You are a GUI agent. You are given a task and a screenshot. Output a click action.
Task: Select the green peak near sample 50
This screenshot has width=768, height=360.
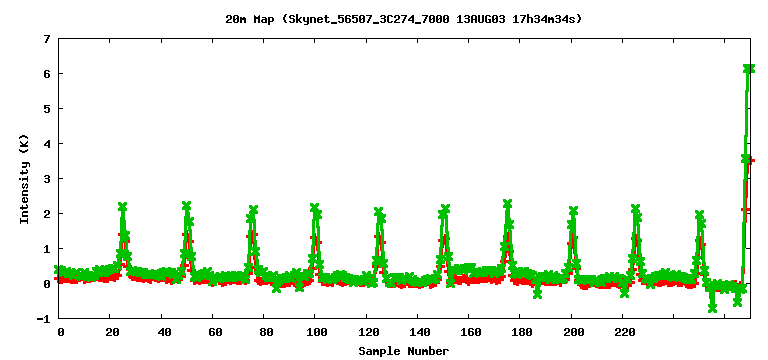(x=186, y=206)
